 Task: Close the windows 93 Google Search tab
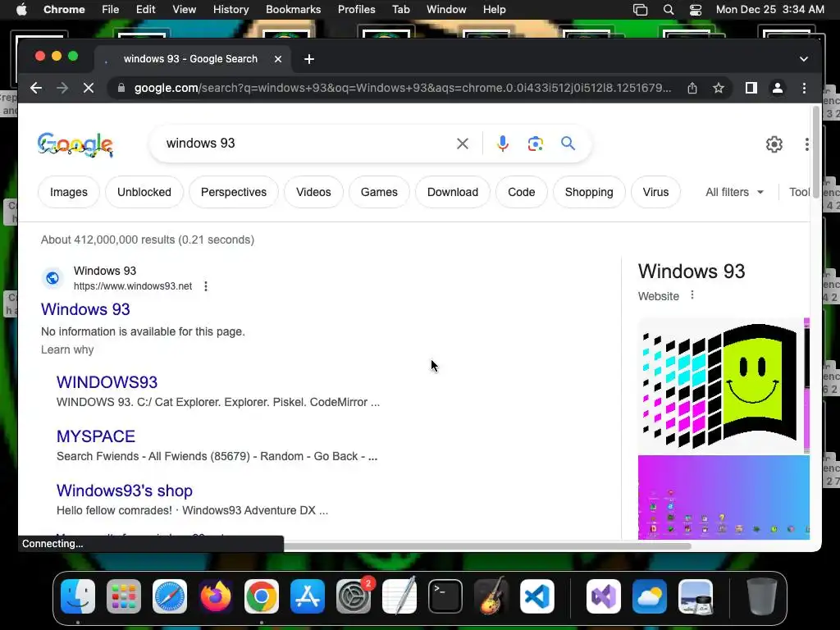278,59
